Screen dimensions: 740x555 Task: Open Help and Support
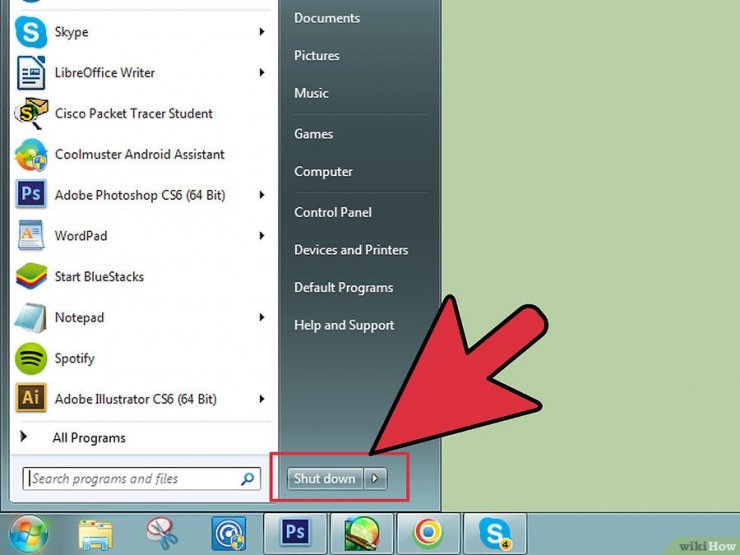pyautogui.click(x=343, y=325)
